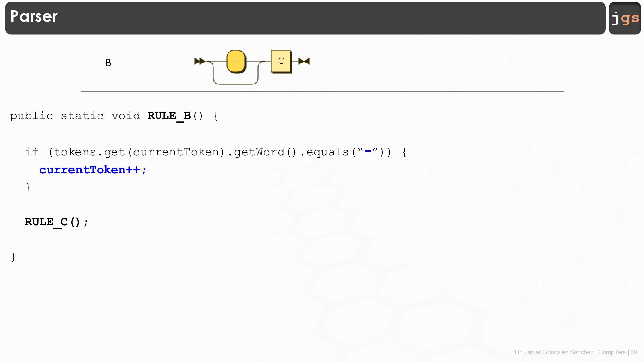The image size is (644, 362).
Task: Click the horizontal divider line
Action: click(x=322, y=91)
